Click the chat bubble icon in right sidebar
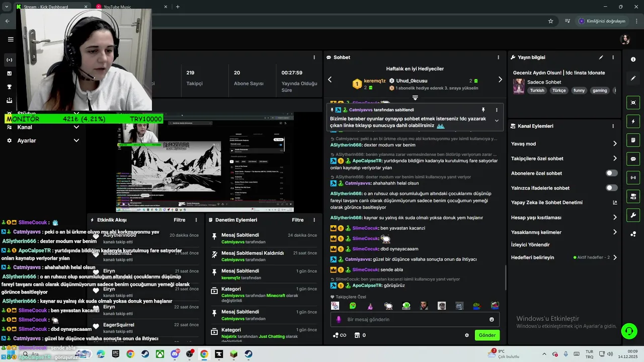The width and height of the screenshot is (644, 362). point(633,159)
